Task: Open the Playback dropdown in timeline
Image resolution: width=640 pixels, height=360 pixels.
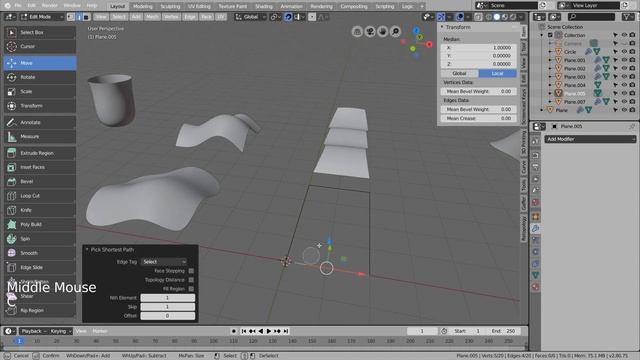Action: point(33,331)
